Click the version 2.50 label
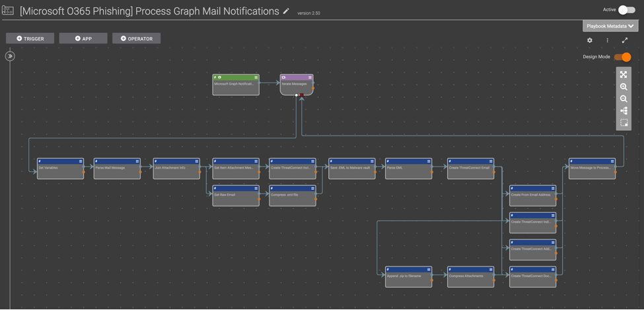Screen dimensions: 644x310 (x=308, y=13)
